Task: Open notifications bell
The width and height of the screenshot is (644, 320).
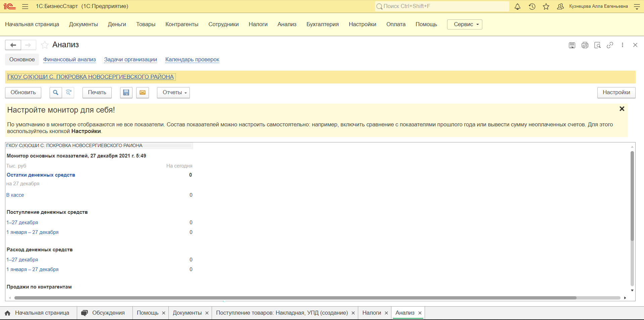Action: 518,6
